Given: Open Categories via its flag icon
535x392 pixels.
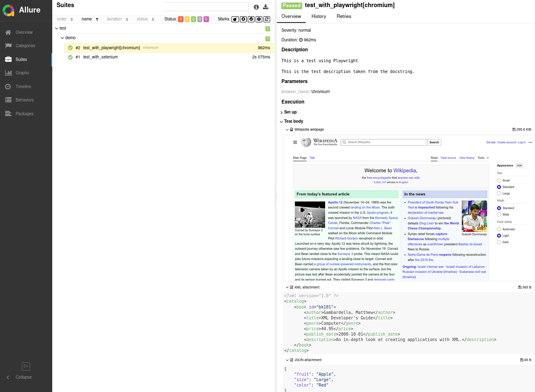Looking at the screenshot, I should tap(8, 46).
